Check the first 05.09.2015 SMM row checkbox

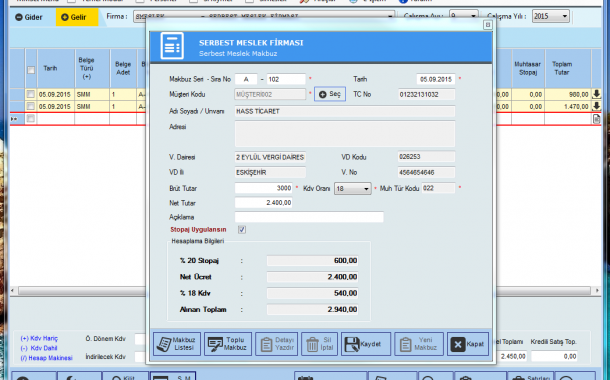(31, 94)
